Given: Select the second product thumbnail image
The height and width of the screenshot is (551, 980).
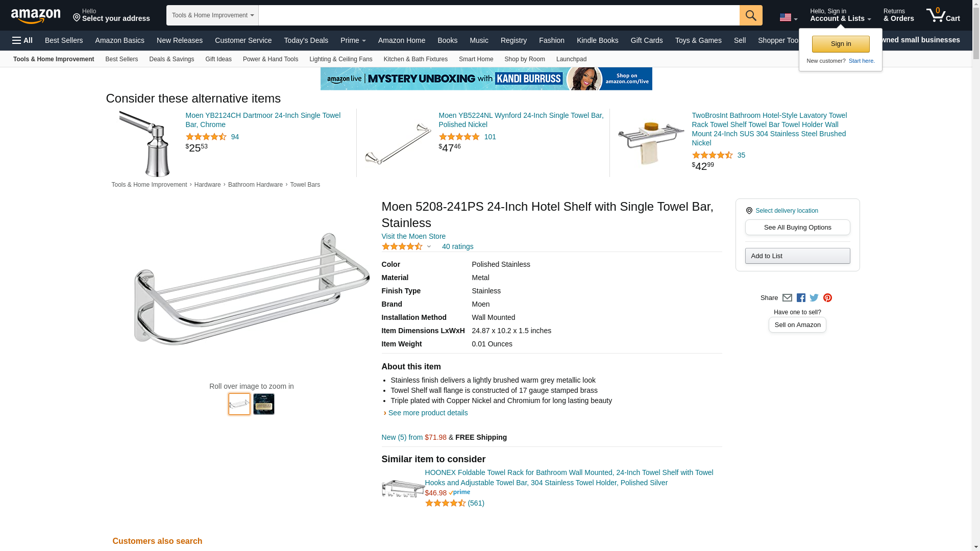Looking at the screenshot, I should tap(263, 404).
